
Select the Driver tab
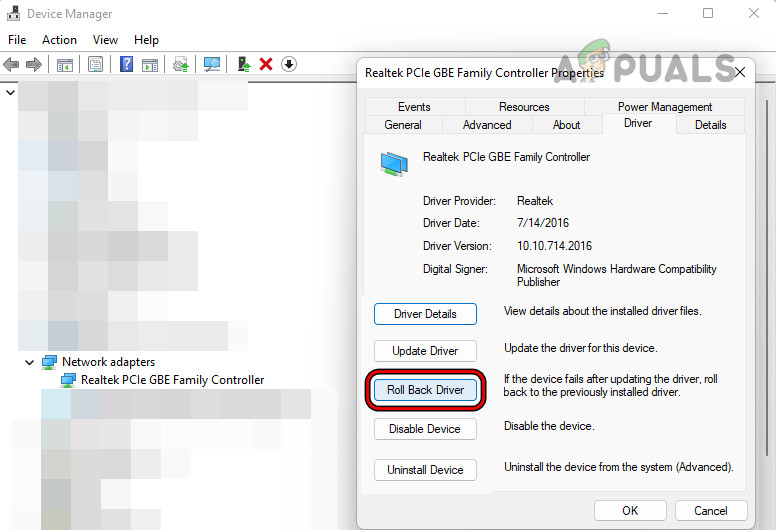click(x=638, y=123)
